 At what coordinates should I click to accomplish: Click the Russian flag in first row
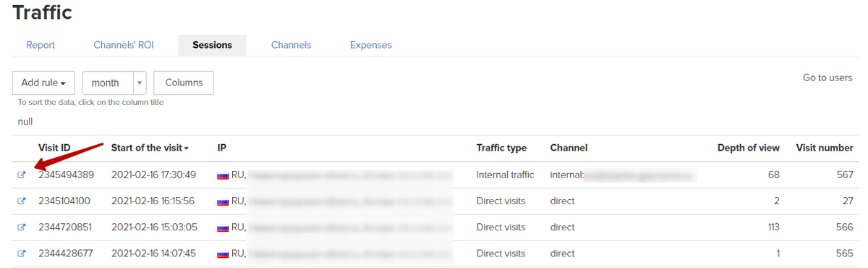pos(223,175)
